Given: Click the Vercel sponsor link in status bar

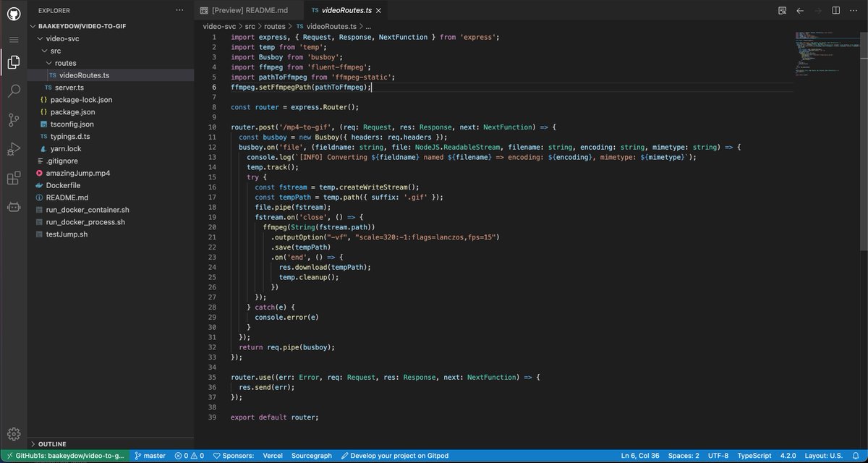Looking at the screenshot, I should 273,456.
